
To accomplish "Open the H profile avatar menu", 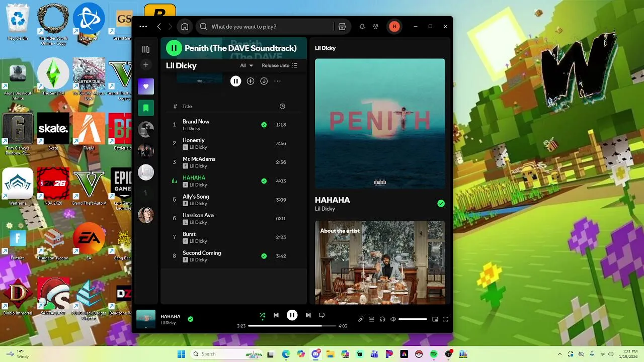I will pyautogui.click(x=394, y=27).
